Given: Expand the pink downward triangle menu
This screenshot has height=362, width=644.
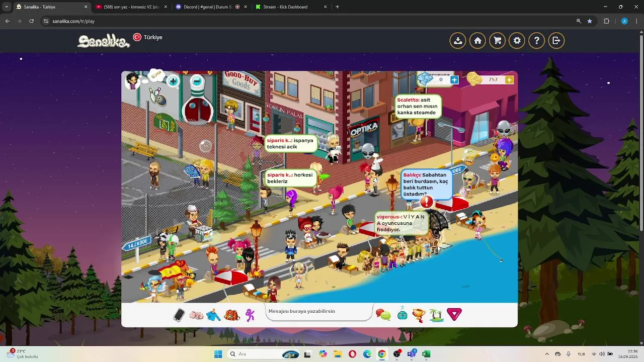Looking at the screenshot, I should [454, 315].
